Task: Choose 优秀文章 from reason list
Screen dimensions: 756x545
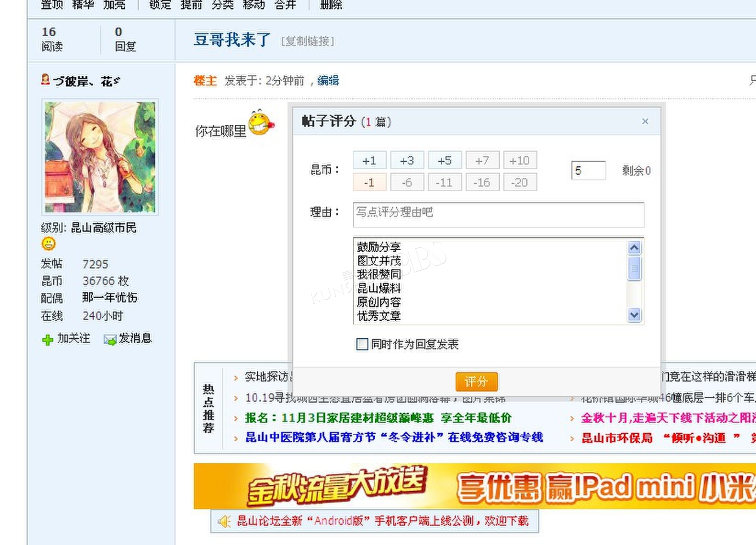Action: [x=379, y=316]
